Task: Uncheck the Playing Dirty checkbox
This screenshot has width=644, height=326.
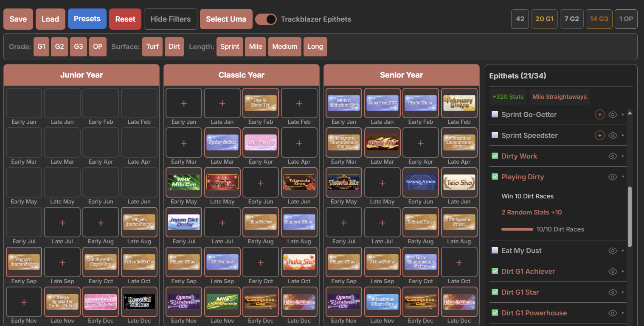Action: click(x=495, y=177)
